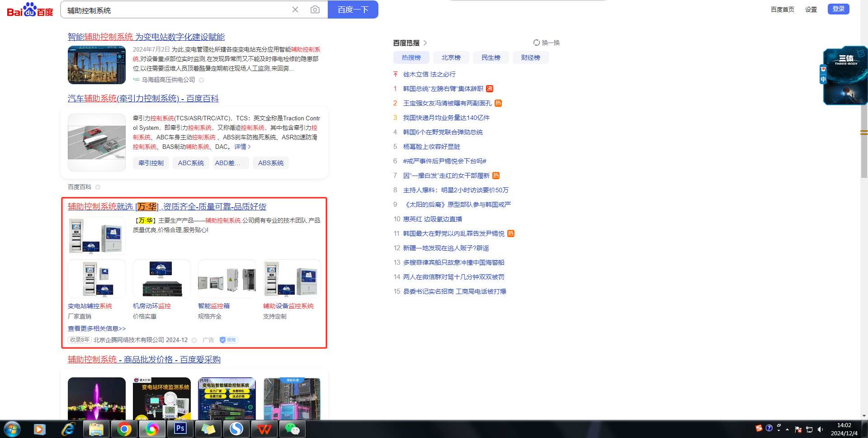
Task: Select the 财经榜 tab
Action: pos(530,57)
